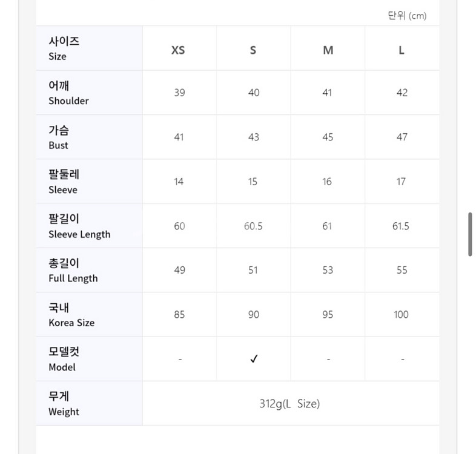476x454 pixels.
Task: Click the checkmark in the Model row
Action: coord(254,359)
